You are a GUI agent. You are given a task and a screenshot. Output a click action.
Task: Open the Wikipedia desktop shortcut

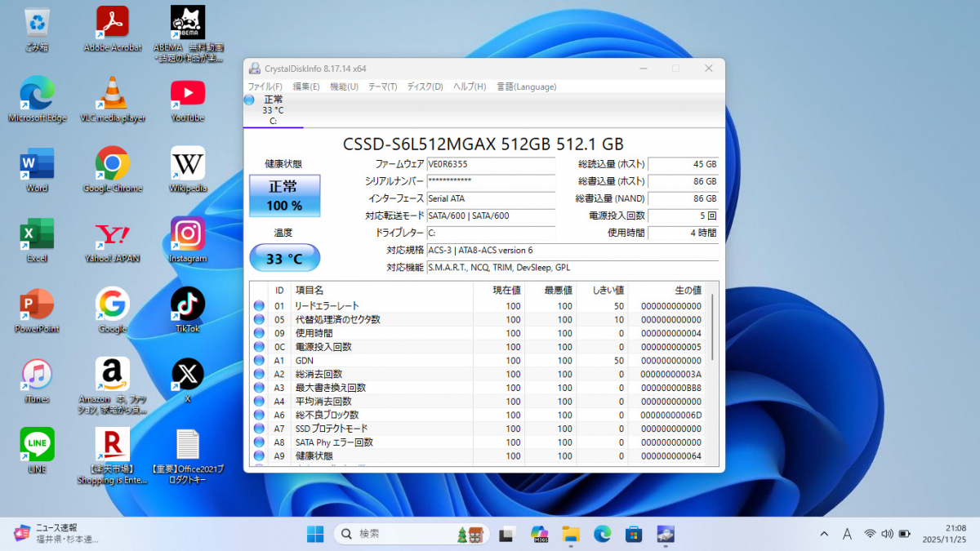click(188, 164)
